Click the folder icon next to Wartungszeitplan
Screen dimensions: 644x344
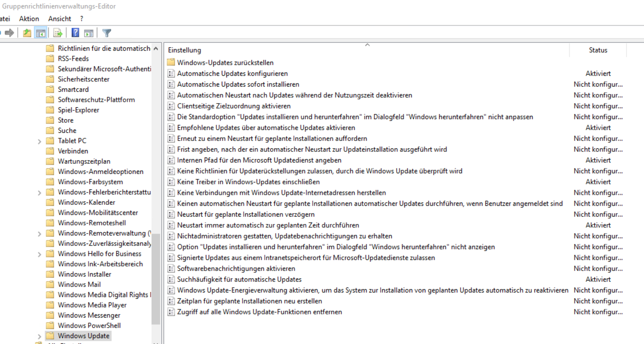pos(50,161)
